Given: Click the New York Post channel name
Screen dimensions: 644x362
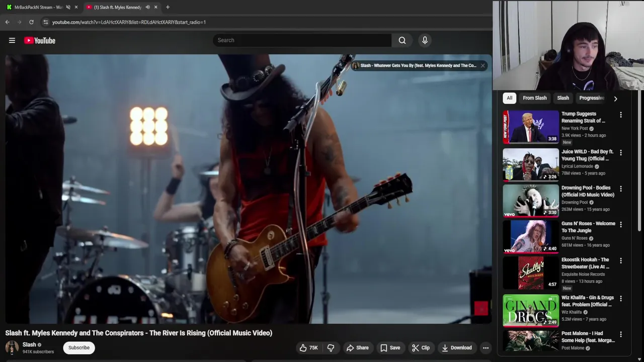Looking at the screenshot, I should [x=575, y=128].
